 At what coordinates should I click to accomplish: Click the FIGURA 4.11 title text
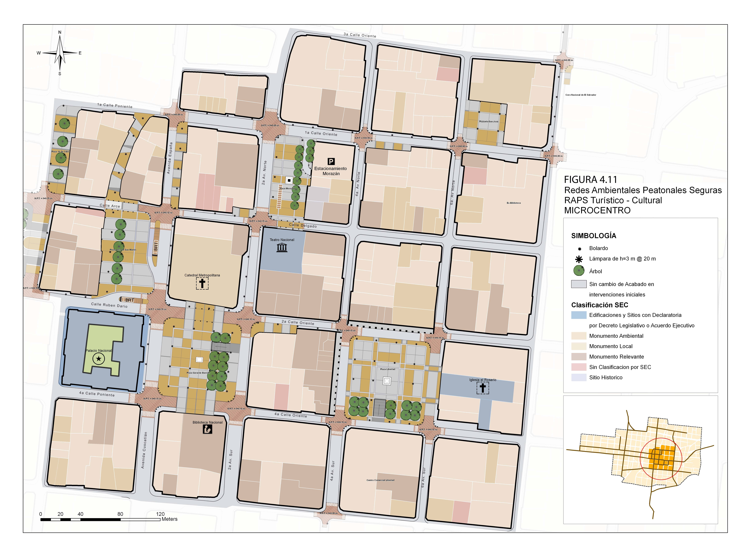pyautogui.click(x=591, y=180)
